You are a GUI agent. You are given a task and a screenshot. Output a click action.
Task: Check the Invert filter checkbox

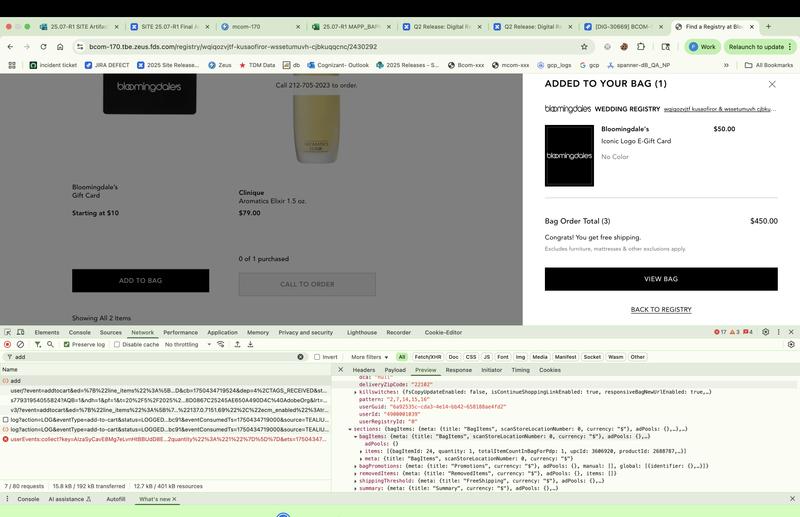[x=317, y=357]
